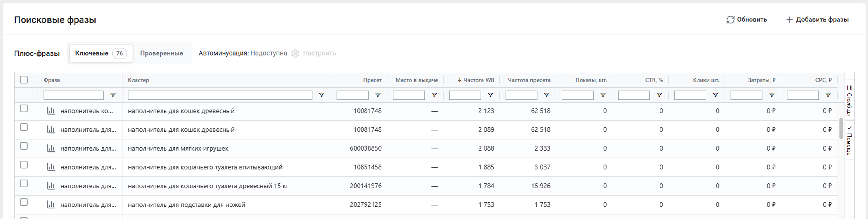868x219 pixels.
Task: Expand the Столбцы side panel
Action: click(849, 100)
